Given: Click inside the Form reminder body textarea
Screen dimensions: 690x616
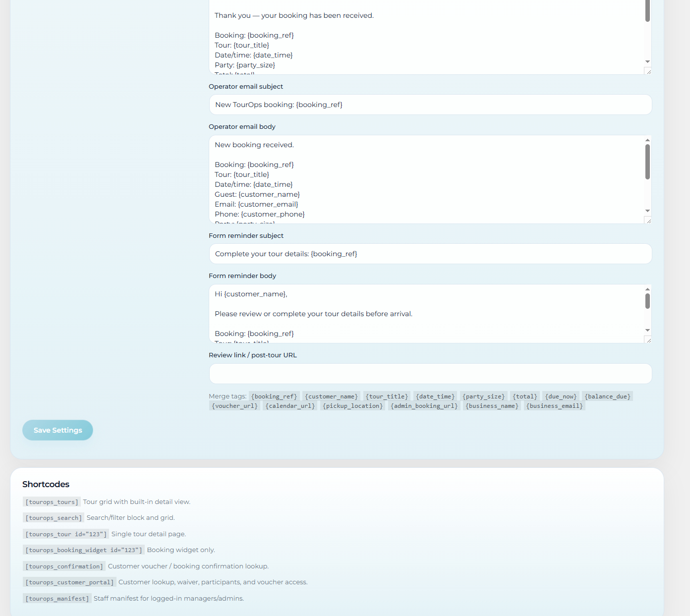Looking at the screenshot, I should pyautogui.click(x=426, y=314).
